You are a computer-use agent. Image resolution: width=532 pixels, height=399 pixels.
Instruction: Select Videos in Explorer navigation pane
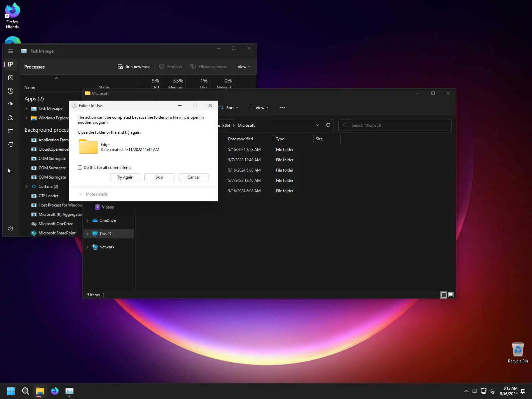(x=108, y=207)
